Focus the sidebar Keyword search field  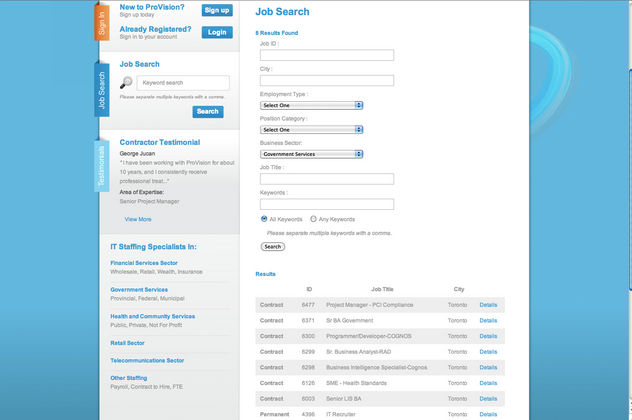tap(183, 83)
